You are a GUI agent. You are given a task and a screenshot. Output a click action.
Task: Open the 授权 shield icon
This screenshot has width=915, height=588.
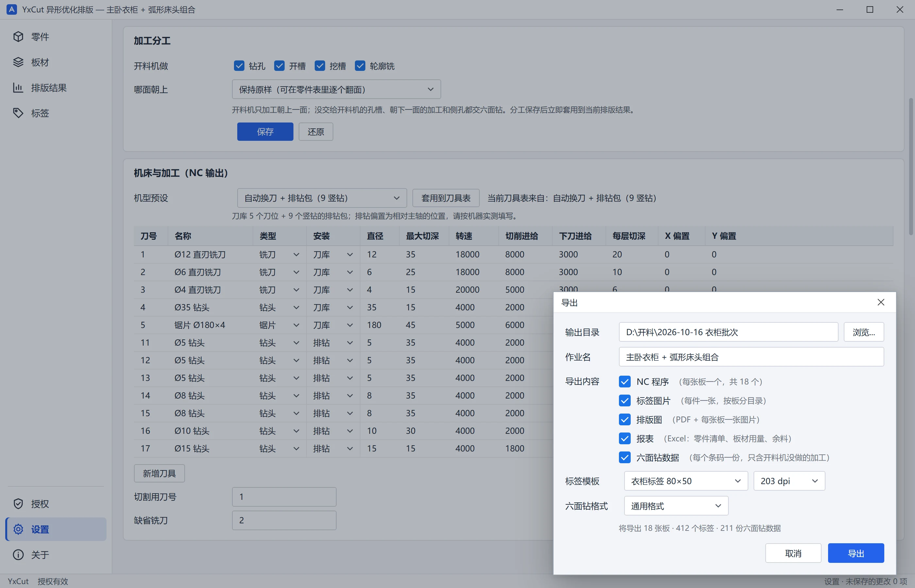[x=18, y=504]
